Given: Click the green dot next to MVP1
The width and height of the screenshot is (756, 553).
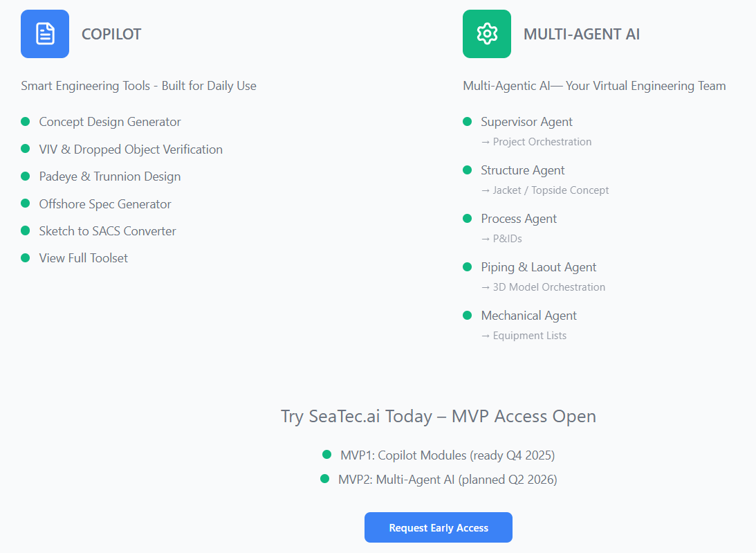Looking at the screenshot, I should tap(327, 455).
